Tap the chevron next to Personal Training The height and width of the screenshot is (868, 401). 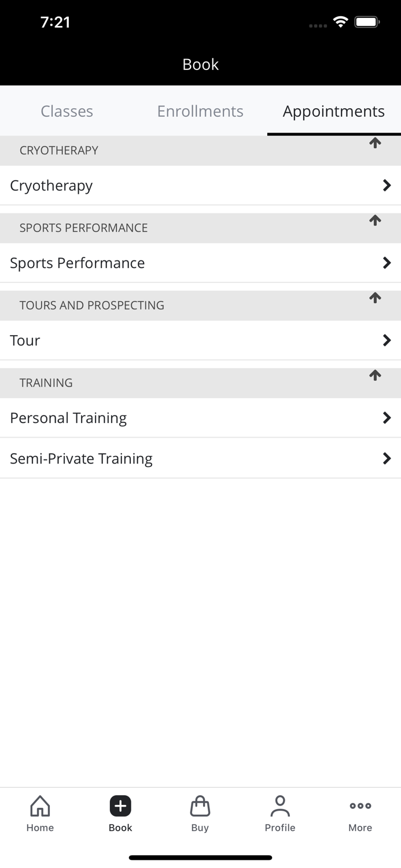387,418
